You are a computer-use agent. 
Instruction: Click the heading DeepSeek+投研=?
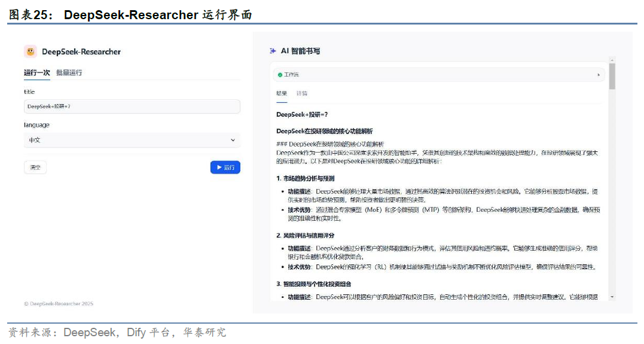click(303, 115)
